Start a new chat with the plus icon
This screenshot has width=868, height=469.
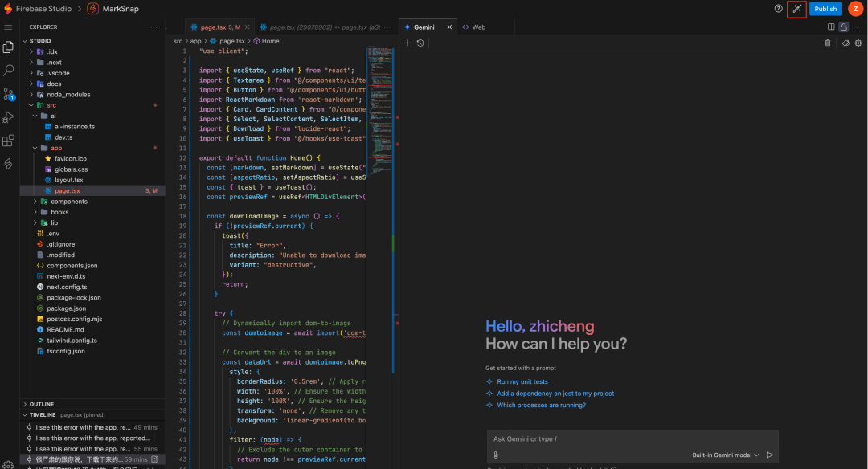407,43
